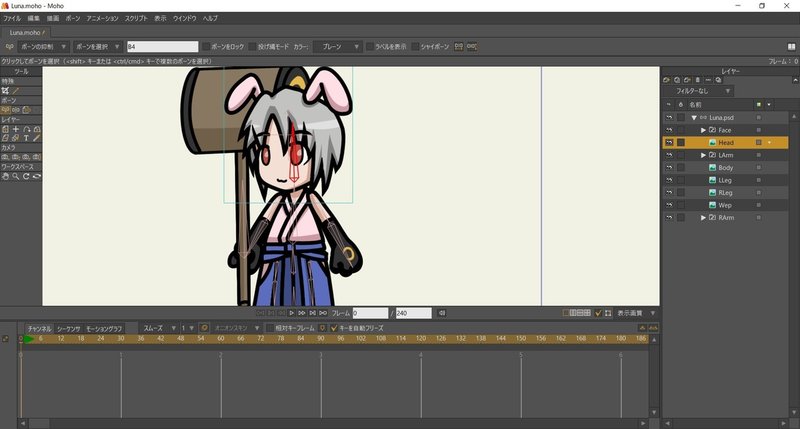
Task: Open the Select Bone dropdown
Action: point(97,46)
